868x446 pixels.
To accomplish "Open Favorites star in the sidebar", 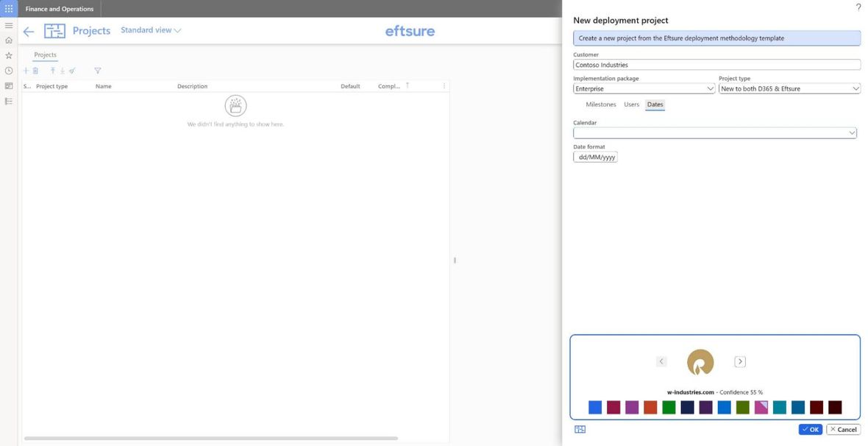I will pos(9,55).
